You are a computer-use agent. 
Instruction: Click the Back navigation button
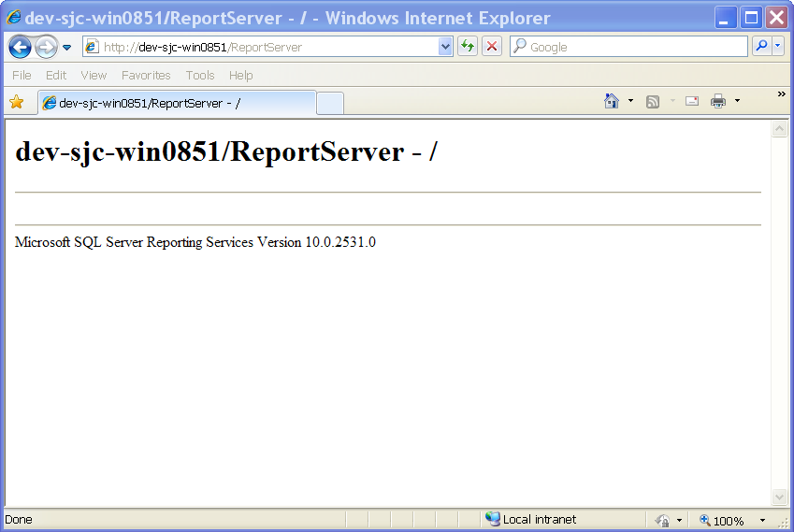tap(20, 47)
